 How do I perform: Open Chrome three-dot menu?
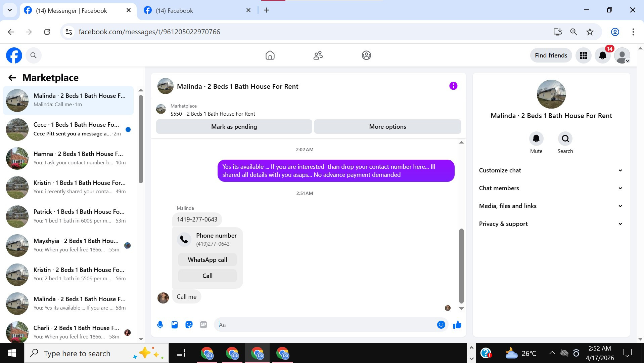[633, 32]
